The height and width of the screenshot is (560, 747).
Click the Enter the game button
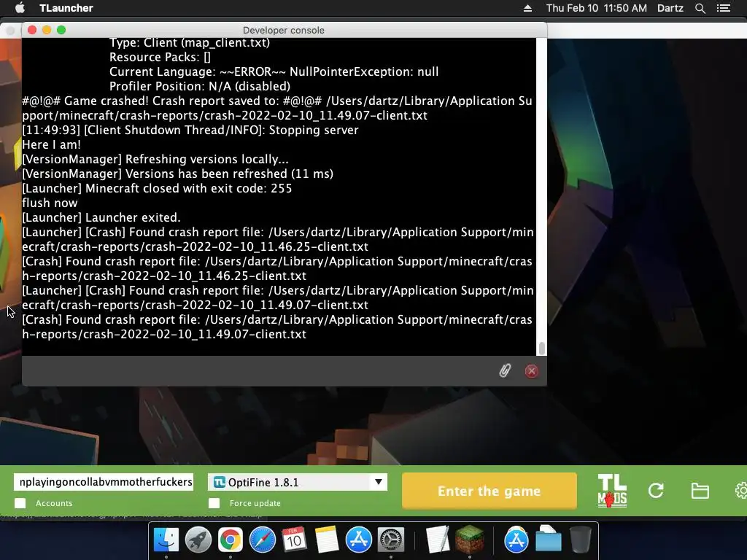pyautogui.click(x=489, y=491)
